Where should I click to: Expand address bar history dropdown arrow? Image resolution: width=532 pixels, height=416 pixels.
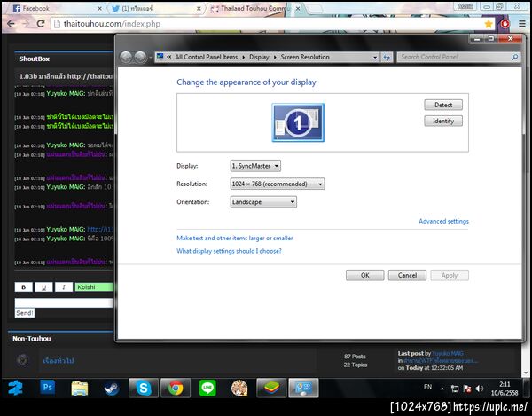click(375, 58)
